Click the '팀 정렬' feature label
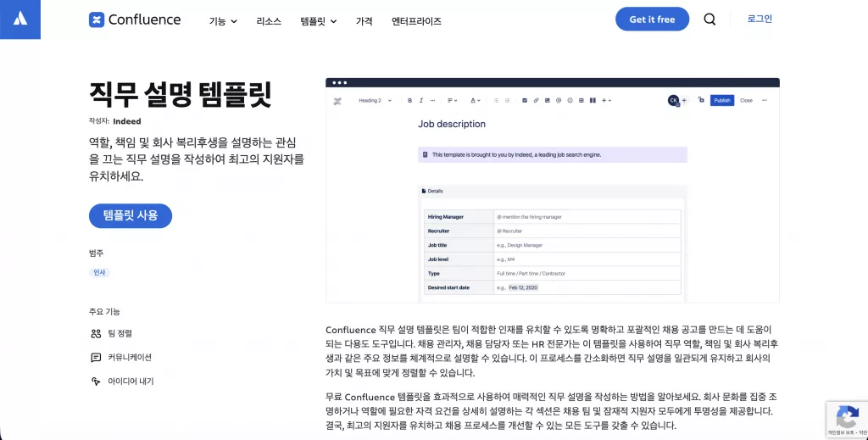The height and width of the screenshot is (440, 868). click(x=120, y=333)
